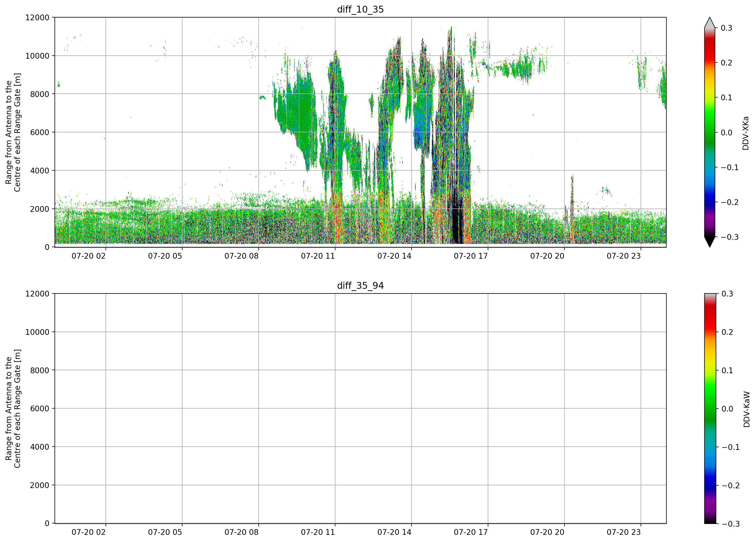
Task: Click the '07-20 17' label under top plot
Action: (471, 256)
